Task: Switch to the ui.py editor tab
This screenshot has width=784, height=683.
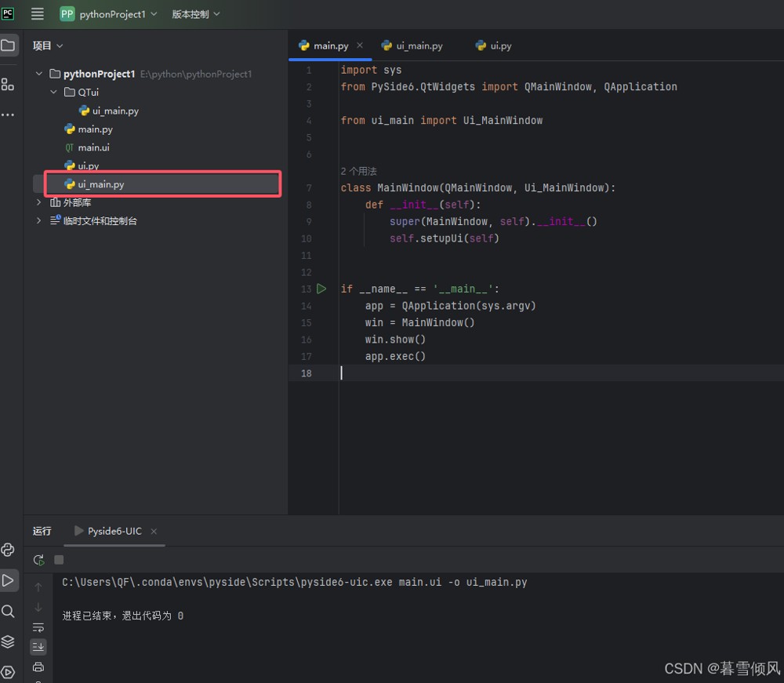Action: coord(493,45)
